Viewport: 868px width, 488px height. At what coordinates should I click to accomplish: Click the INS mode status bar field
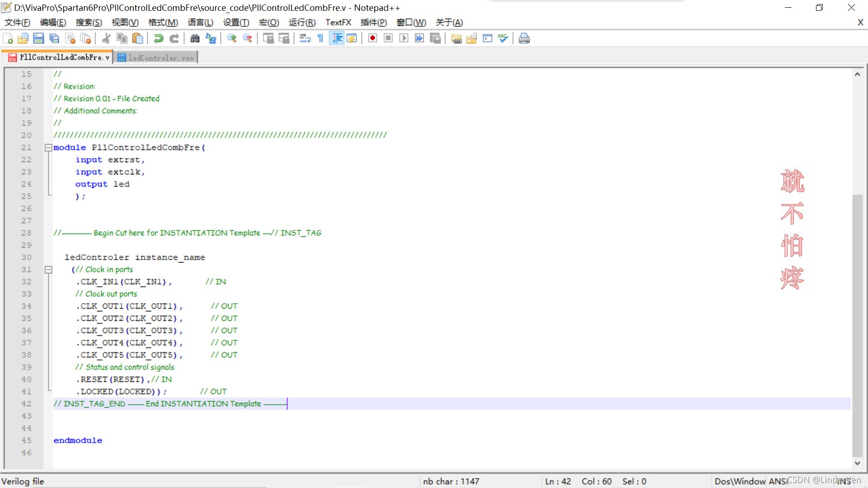pyautogui.click(x=844, y=481)
